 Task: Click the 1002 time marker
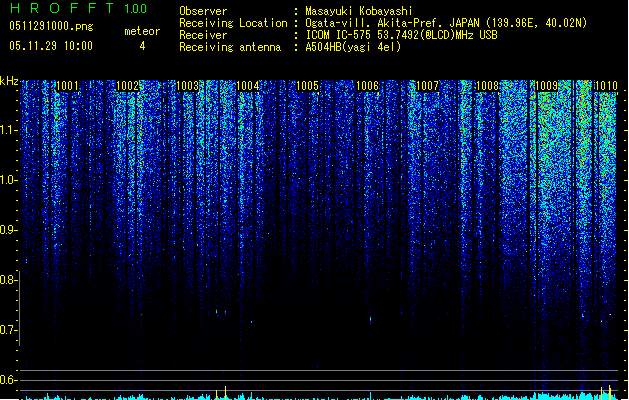(127, 85)
